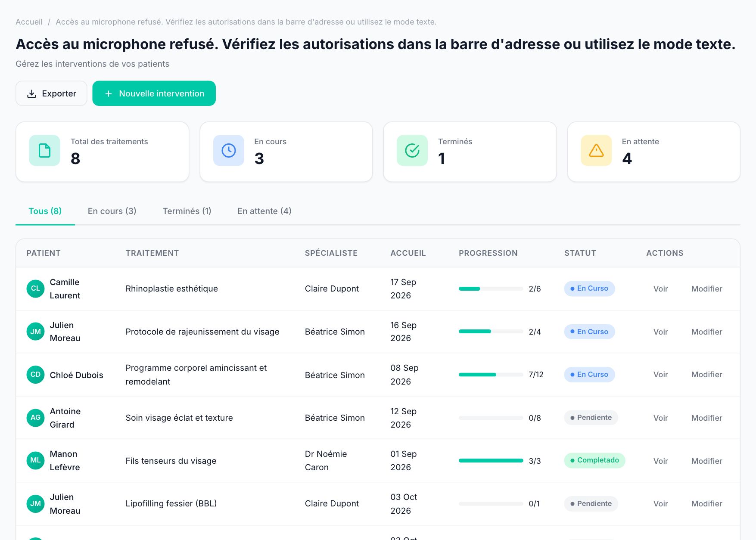Screen dimensions: 756x540
Task: Click "Fils tenseurs du visage" cell
Action: point(171,461)
